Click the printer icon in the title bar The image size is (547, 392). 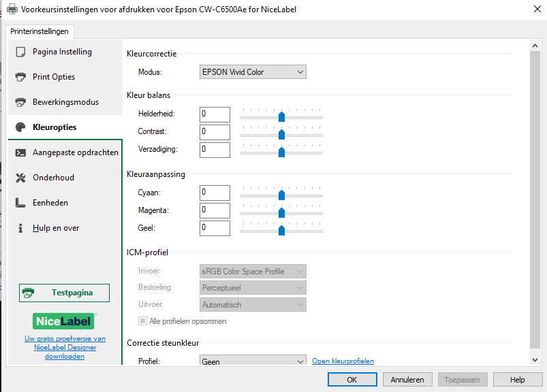[12, 9]
